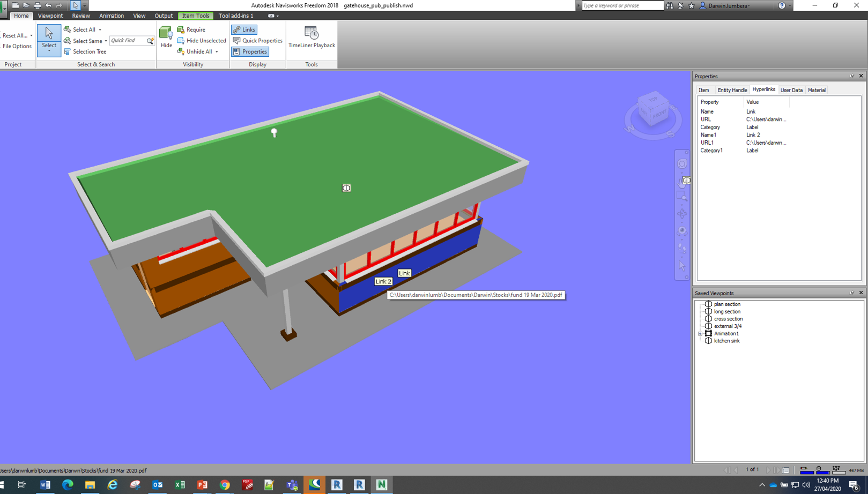Click the keyword search box in title bar

pos(622,5)
